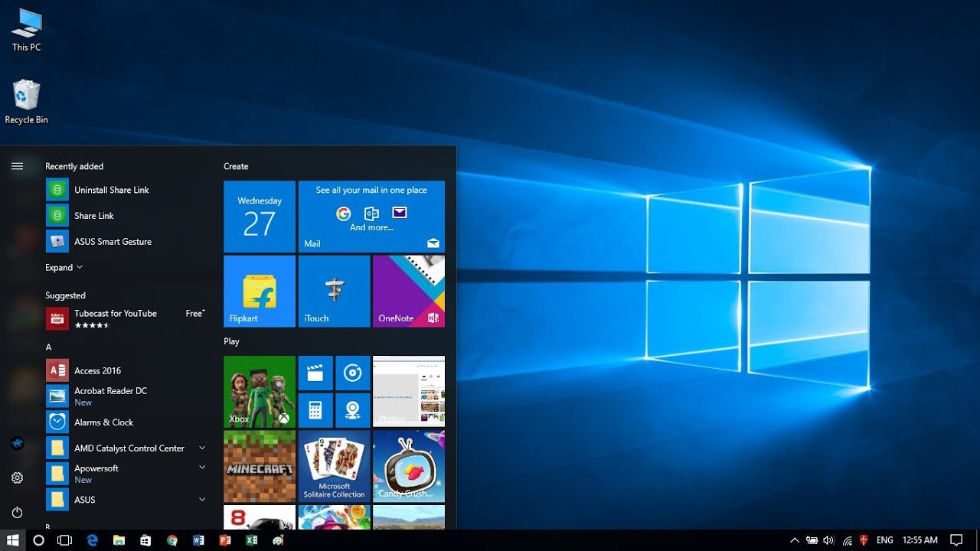Screen dimensions: 980x551
Task: Open the Wi-Fi network flyout
Action: tap(847, 540)
